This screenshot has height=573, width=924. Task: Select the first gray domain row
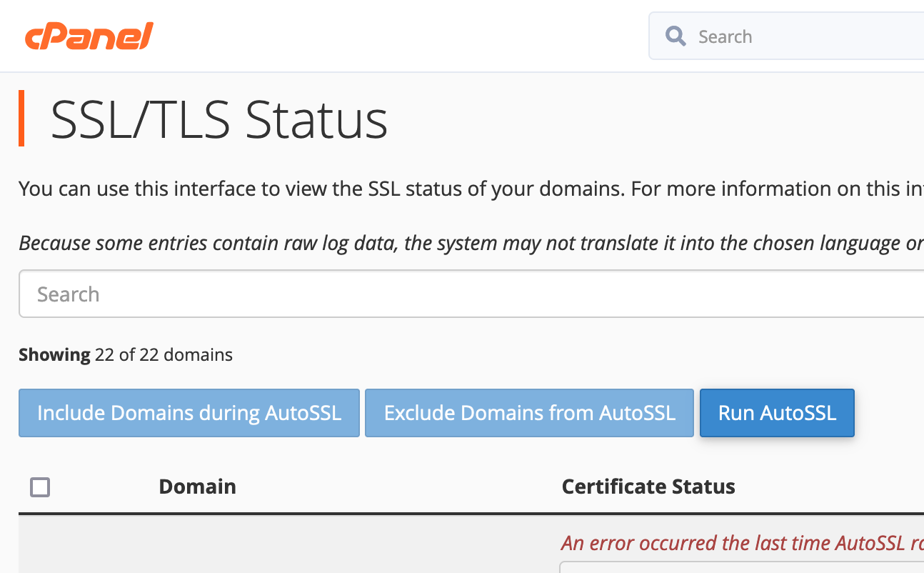286,547
